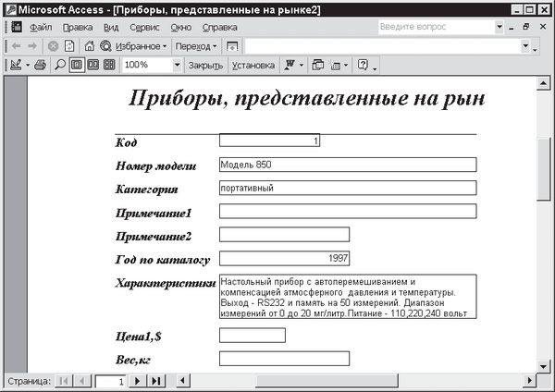The width and height of the screenshot is (555, 392).
Task: Show multiple pages preview layout
Action: (x=109, y=65)
